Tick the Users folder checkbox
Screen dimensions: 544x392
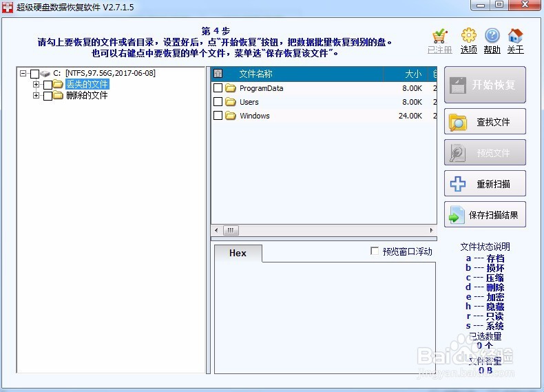218,102
